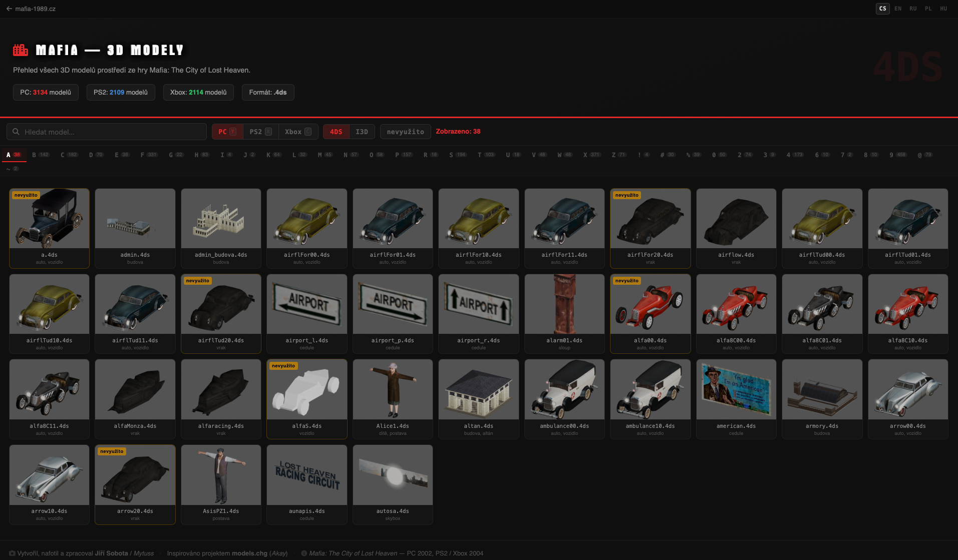Select the letter C tab

[x=69, y=155]
